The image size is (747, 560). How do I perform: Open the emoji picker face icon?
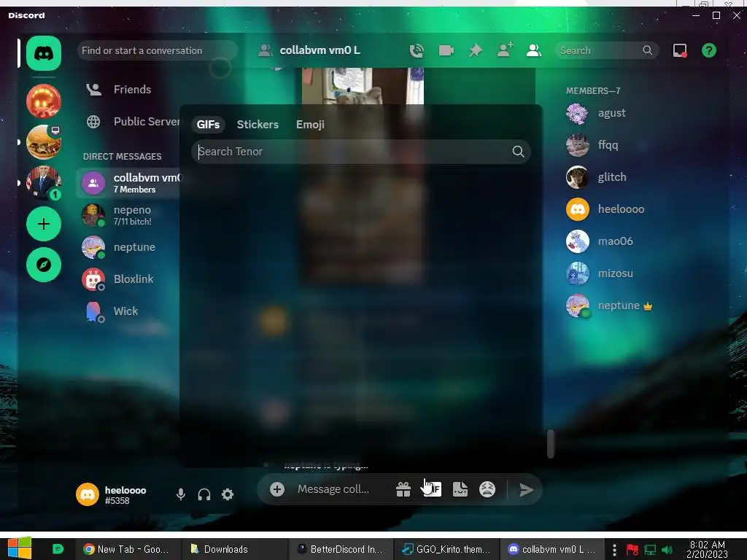pos(487,489)
